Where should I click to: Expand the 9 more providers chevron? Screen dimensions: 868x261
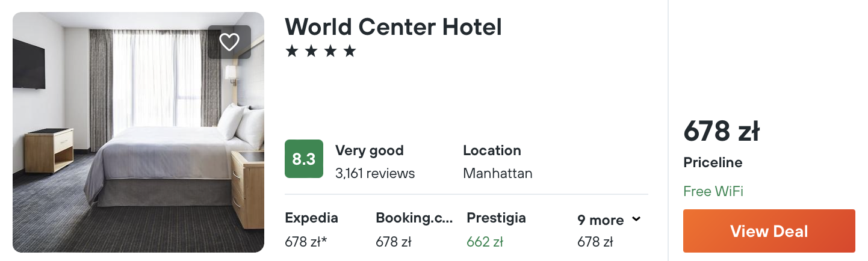(636, 220)
